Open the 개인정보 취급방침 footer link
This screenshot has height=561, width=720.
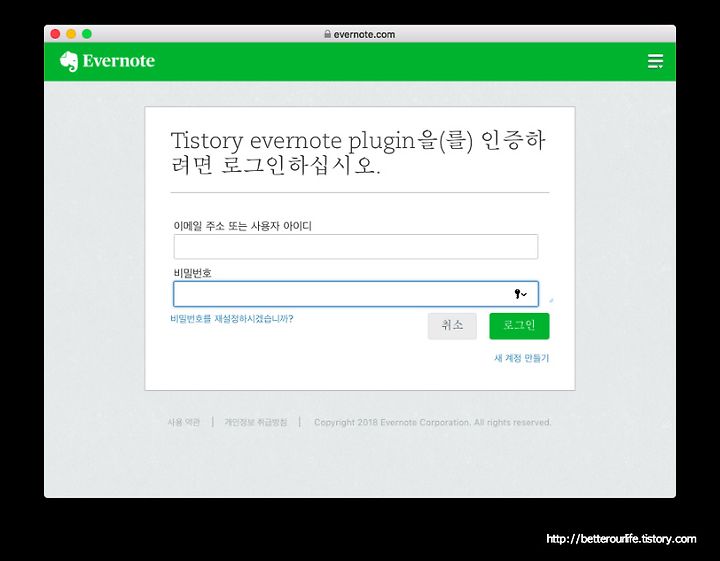point(256,422)
